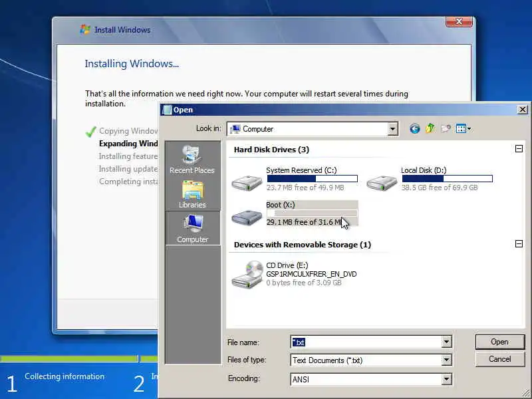Click 'GSP1RMCULXFRER_EN_DVD' label
This screenshot has width=532, height=399.
point(311,274)
